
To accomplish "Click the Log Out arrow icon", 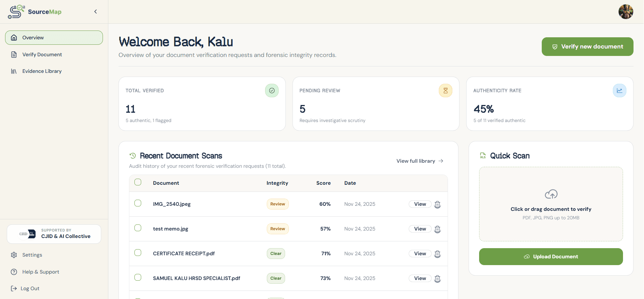I will click(14, 288).
